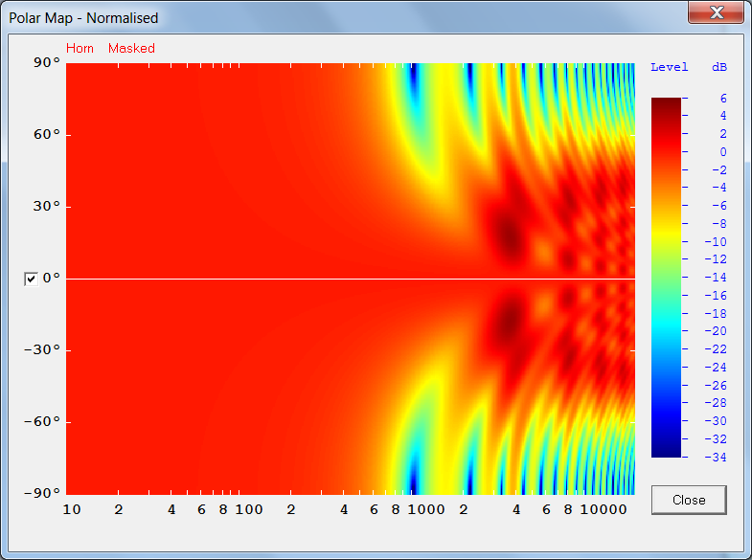The image size is (752, 560).
Task: Click the '-34' value on dB scale
Action: [x=716, y=458]
